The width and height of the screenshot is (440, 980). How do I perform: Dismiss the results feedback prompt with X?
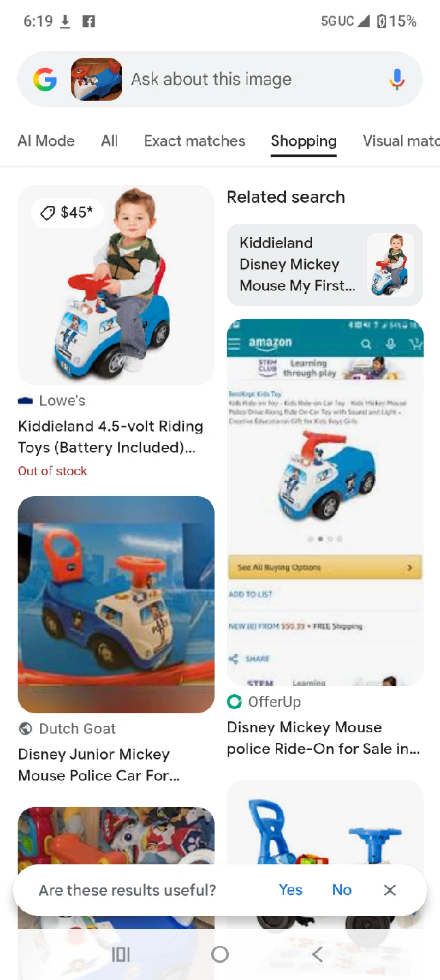pos(390,890)
